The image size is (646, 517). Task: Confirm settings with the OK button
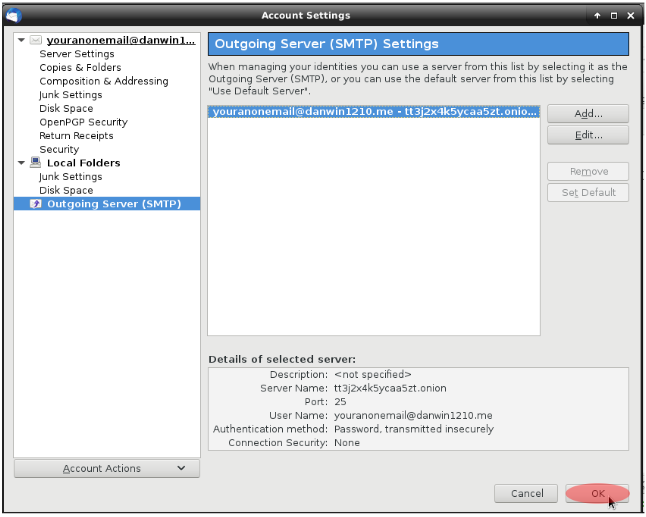(597, 493)
